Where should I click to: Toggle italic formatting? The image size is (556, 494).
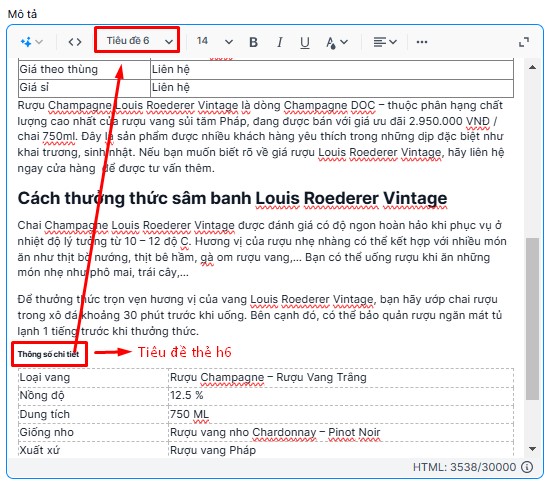[279, 42]
